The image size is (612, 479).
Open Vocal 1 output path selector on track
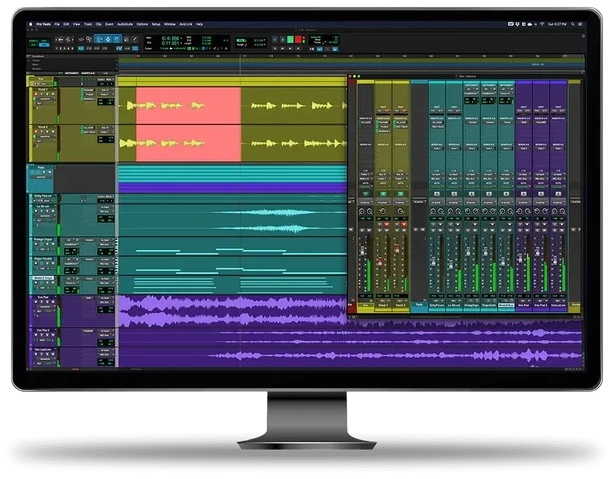[x=105, y=94]
